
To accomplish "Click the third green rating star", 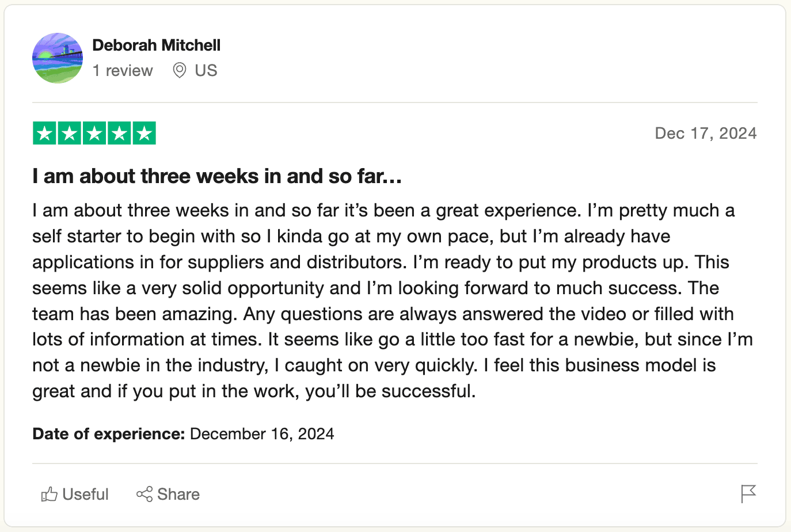I will pos(94,134).
